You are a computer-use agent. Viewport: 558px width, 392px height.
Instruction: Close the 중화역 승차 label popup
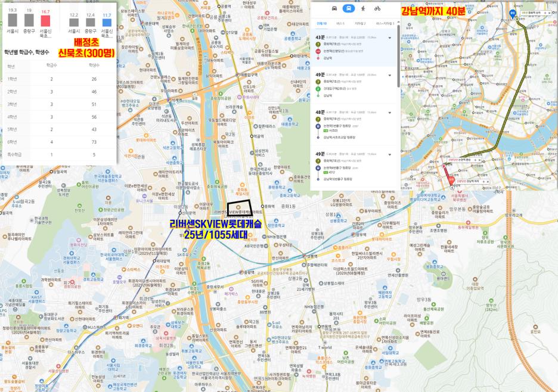tap(549, 13)
